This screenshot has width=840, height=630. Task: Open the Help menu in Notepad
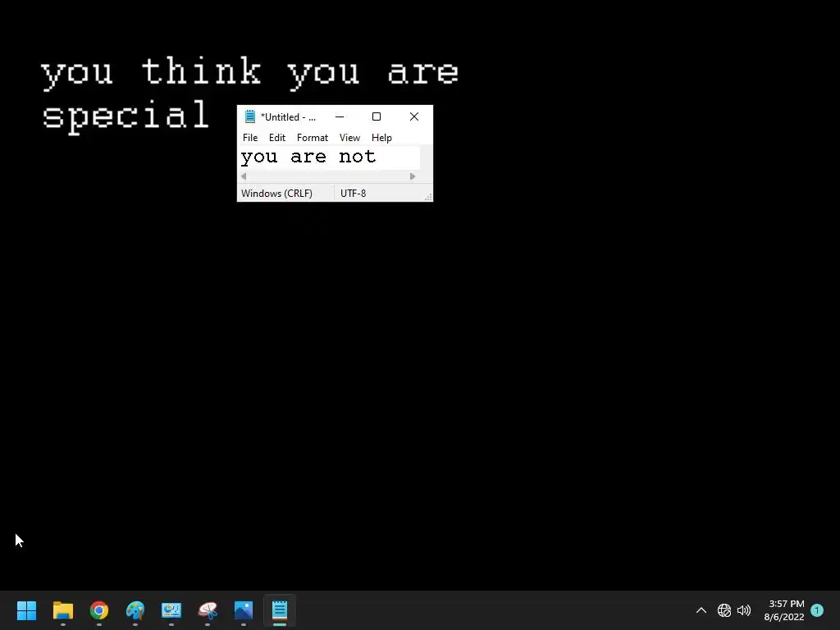pos(381,138)
